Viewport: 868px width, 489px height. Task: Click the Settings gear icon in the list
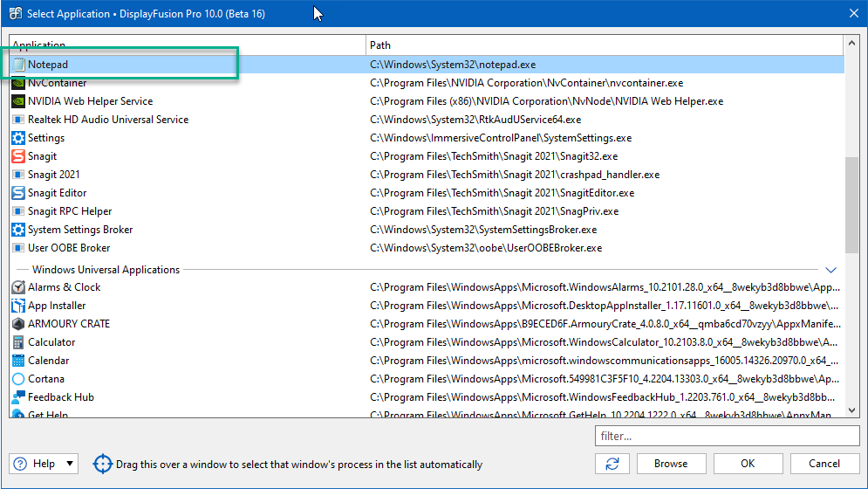click(x=18, y=137)
